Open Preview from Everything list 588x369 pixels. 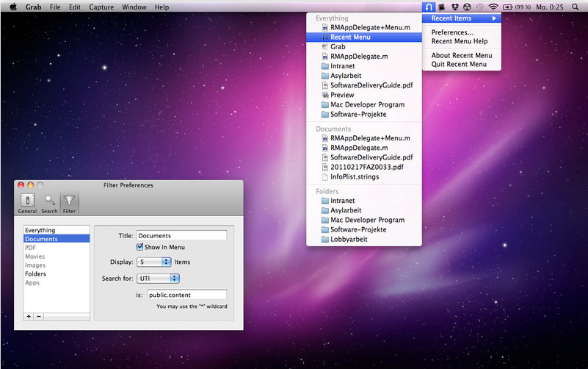tap(364, 95)
